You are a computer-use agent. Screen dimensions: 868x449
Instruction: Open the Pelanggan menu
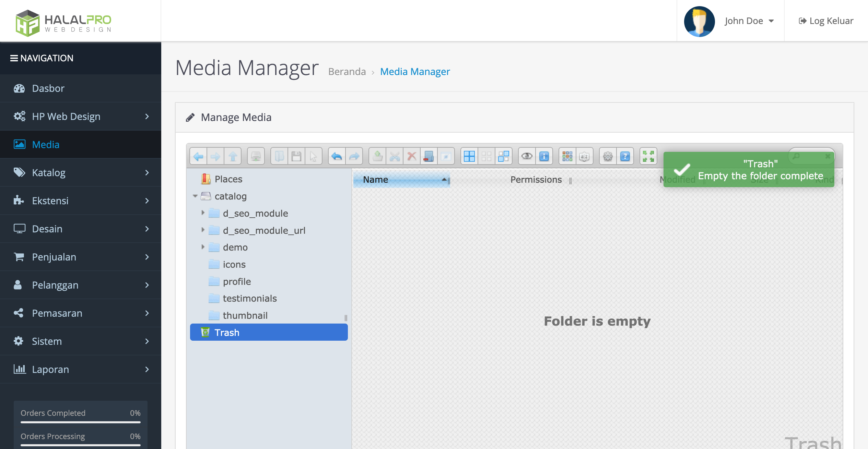coord(81,285)
